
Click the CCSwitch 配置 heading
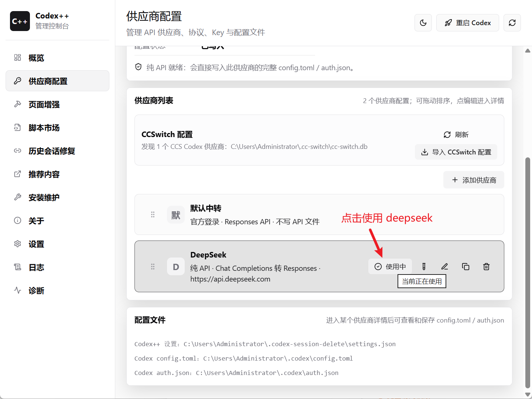click(x=167, y=134)
